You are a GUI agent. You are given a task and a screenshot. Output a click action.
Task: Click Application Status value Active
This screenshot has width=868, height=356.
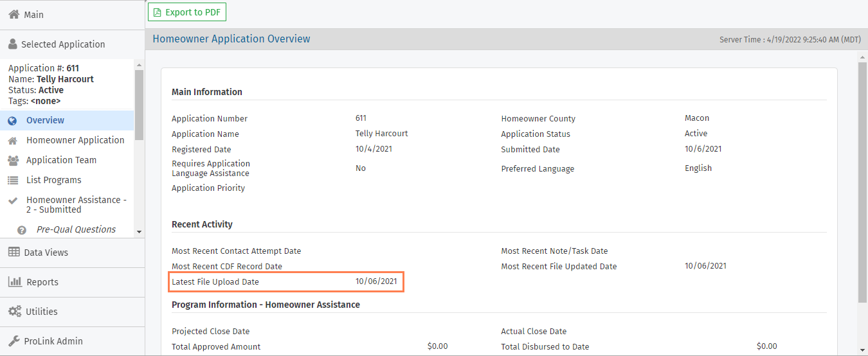coord(696,134)
